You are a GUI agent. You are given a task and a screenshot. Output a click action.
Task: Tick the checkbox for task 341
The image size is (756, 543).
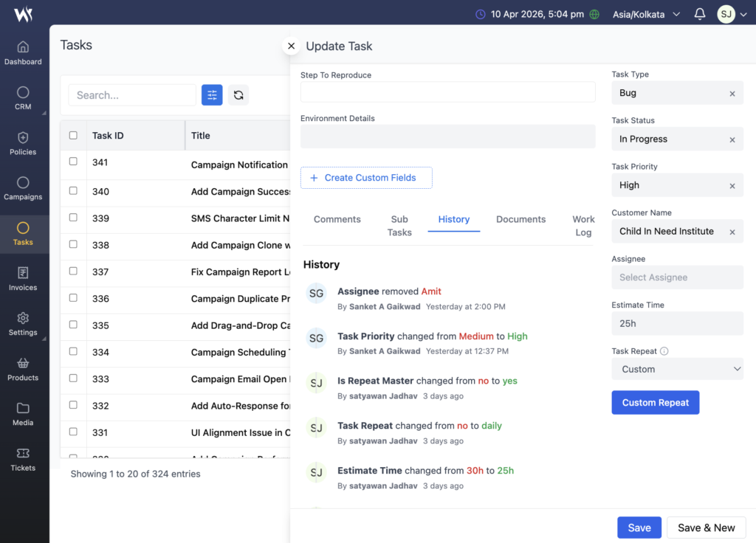(x=73, y=162)
